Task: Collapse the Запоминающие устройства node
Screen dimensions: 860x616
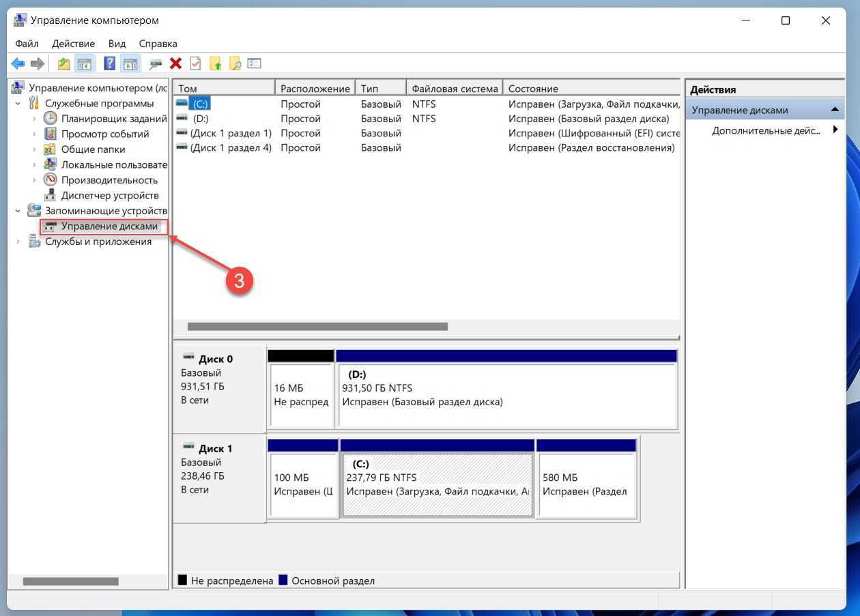Action: [x=18, y=211]
